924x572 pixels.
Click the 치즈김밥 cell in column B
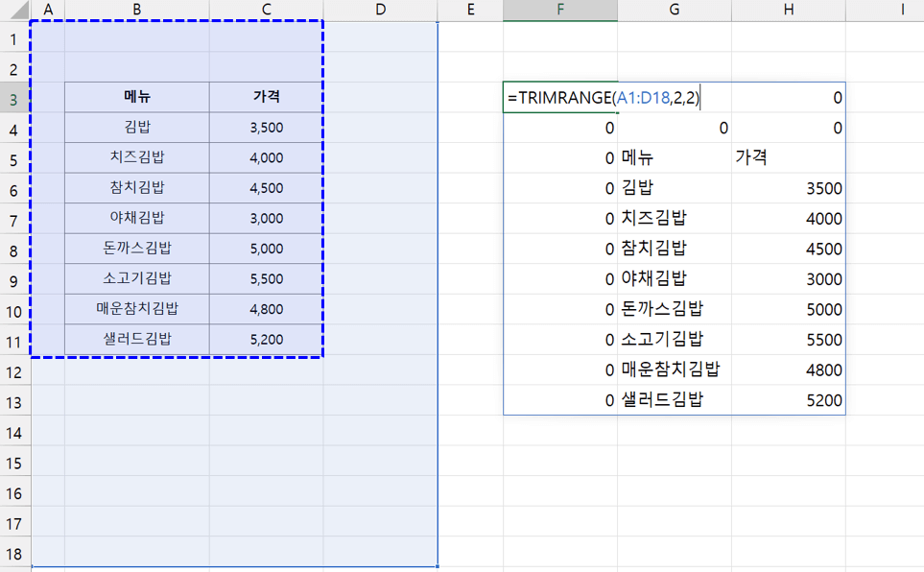pyautogui.click(x=136, y=157)
